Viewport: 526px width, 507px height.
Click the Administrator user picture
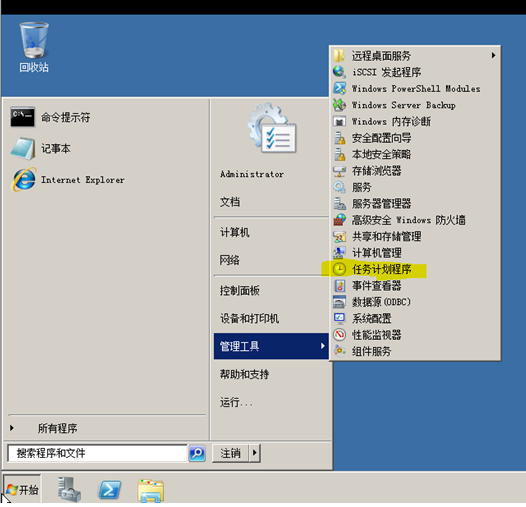tap(272, 128)
